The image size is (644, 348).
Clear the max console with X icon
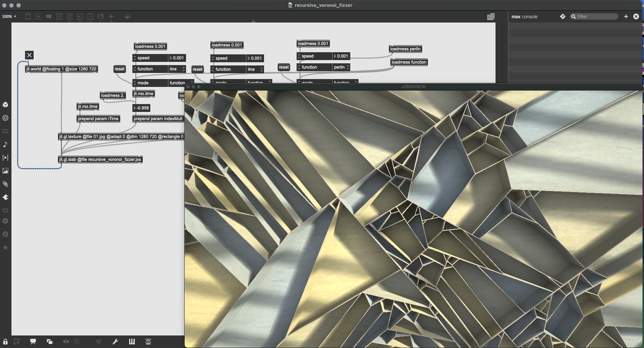pyautogui.click(x=636, y=16)
